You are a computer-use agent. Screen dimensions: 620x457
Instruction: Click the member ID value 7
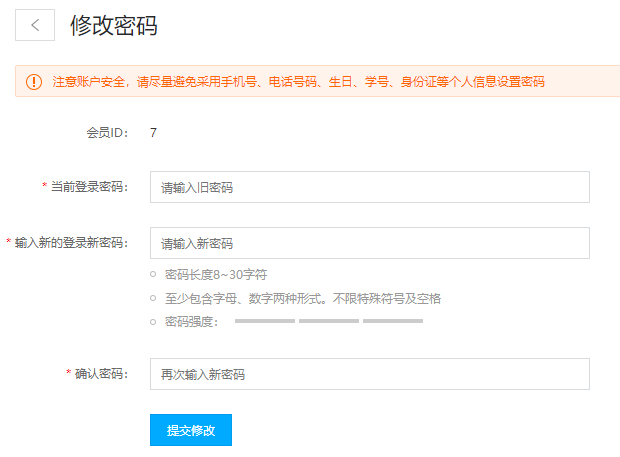click(x=153, y=132)
